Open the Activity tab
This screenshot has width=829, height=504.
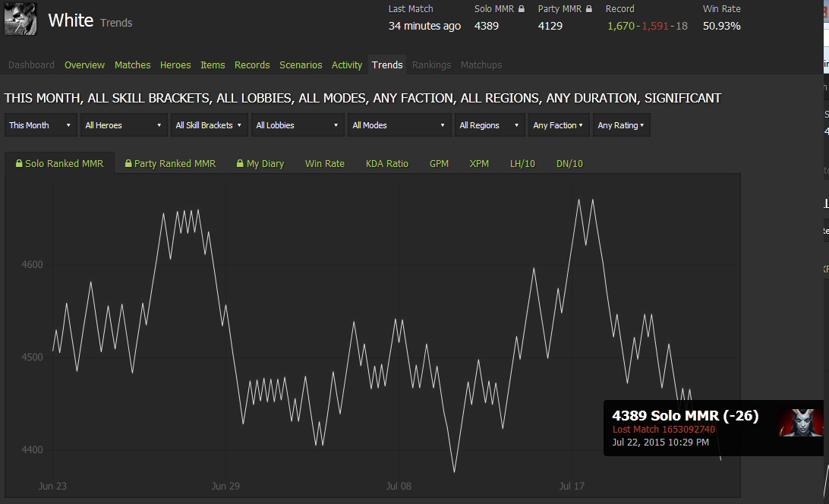click(347, 65)
